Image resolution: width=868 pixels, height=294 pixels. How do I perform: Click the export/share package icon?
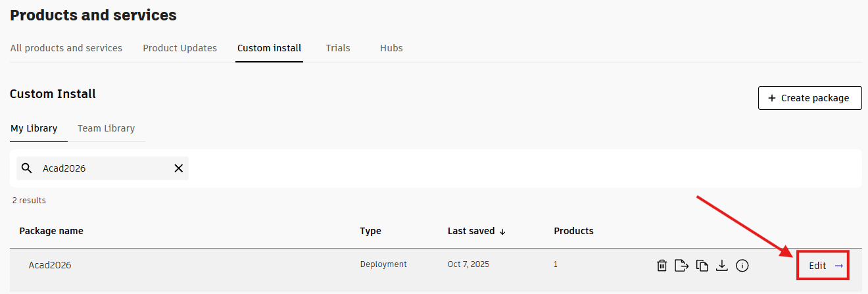(x=682, y=266)
